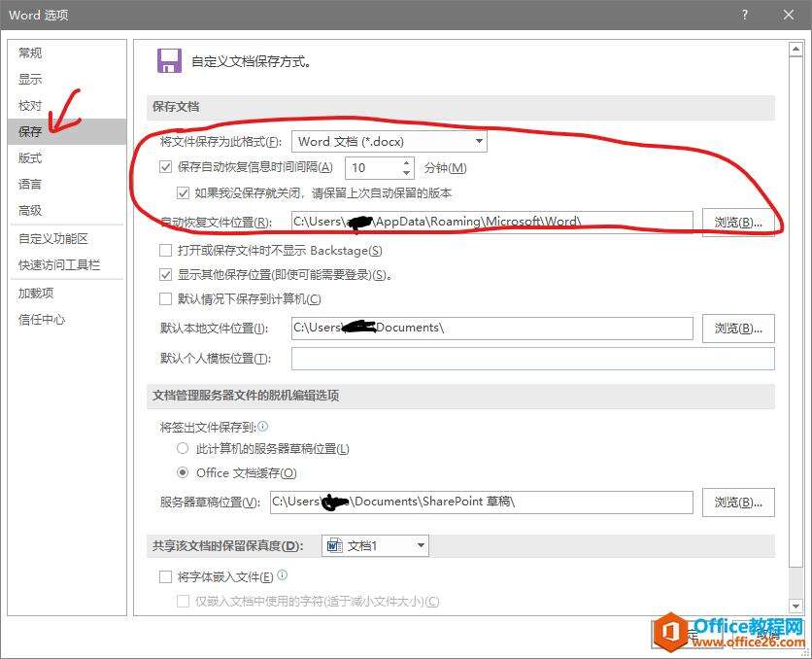Screen dimensions: 812x659
Task: Click the scrollbar up arrow
Action: [795, 50]
